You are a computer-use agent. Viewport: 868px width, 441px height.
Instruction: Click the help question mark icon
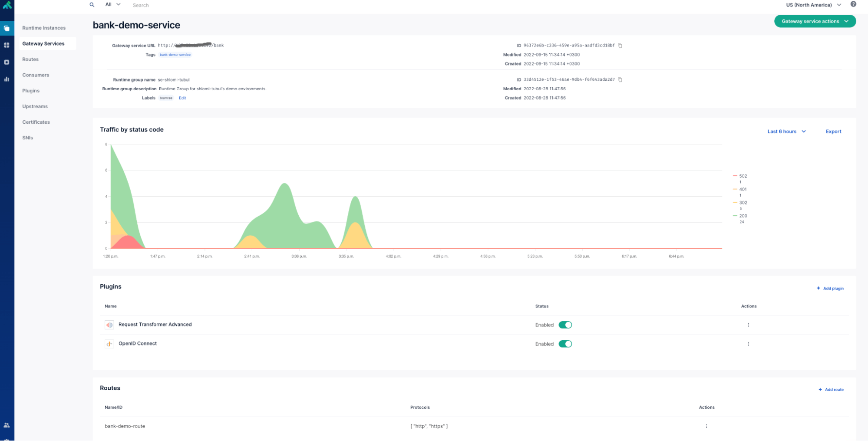(853, 4)
